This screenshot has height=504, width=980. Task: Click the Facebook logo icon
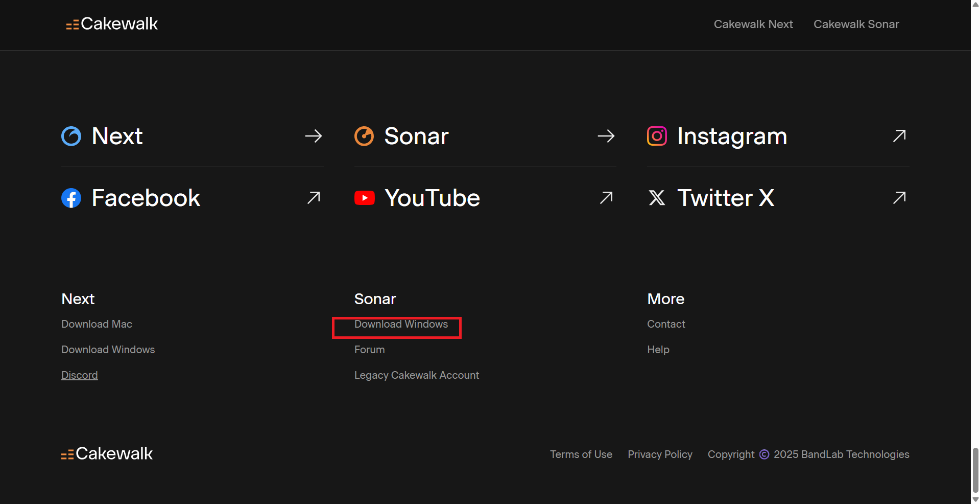pyautogui.click(x=71, y=198)
